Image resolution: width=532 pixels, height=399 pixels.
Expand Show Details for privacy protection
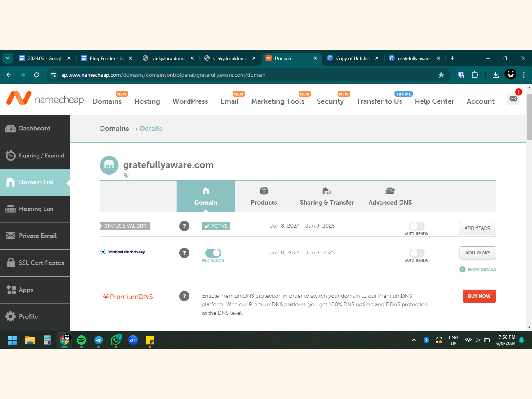(x=478, y=269)
